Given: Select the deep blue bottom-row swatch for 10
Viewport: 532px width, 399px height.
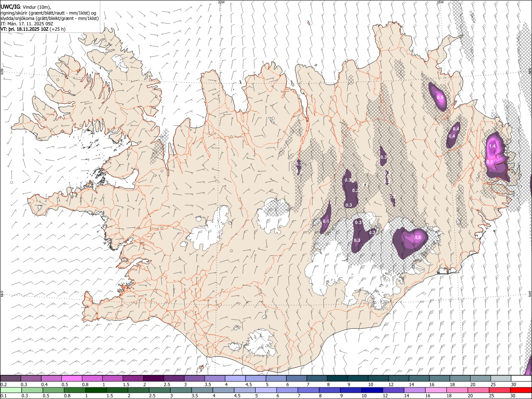Looking at the screenshot, I should click(372, 390).
